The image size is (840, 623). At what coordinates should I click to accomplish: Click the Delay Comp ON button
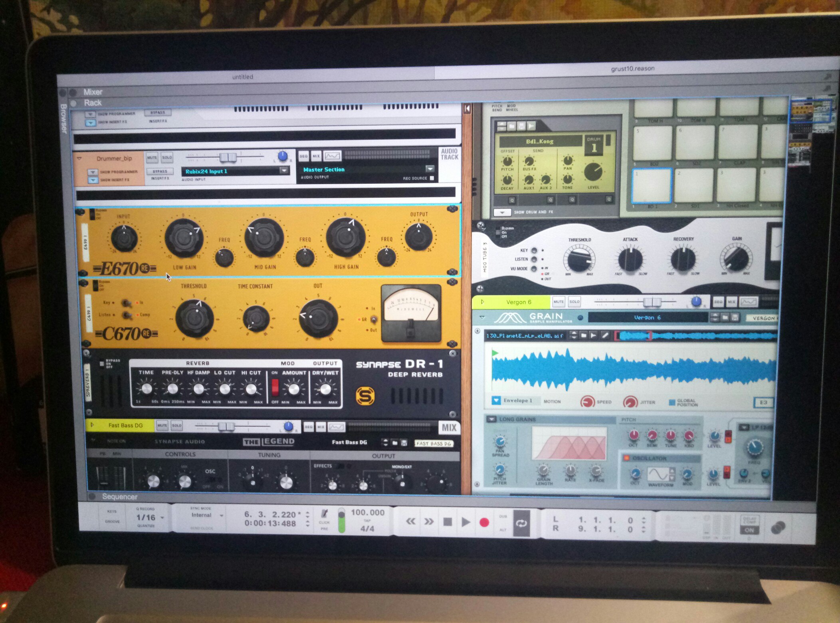(749, 530)
